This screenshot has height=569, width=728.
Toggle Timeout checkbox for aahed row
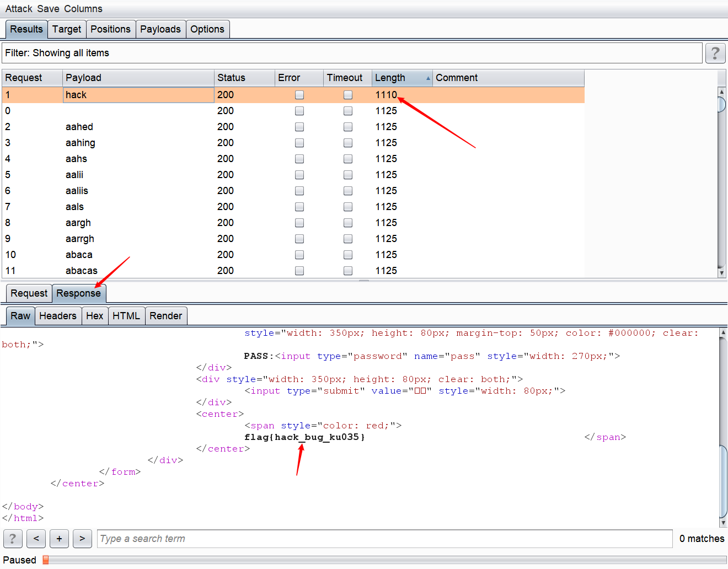[348, 127]
